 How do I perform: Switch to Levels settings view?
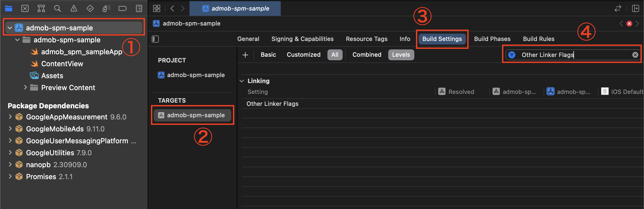(x=401, y=55)
